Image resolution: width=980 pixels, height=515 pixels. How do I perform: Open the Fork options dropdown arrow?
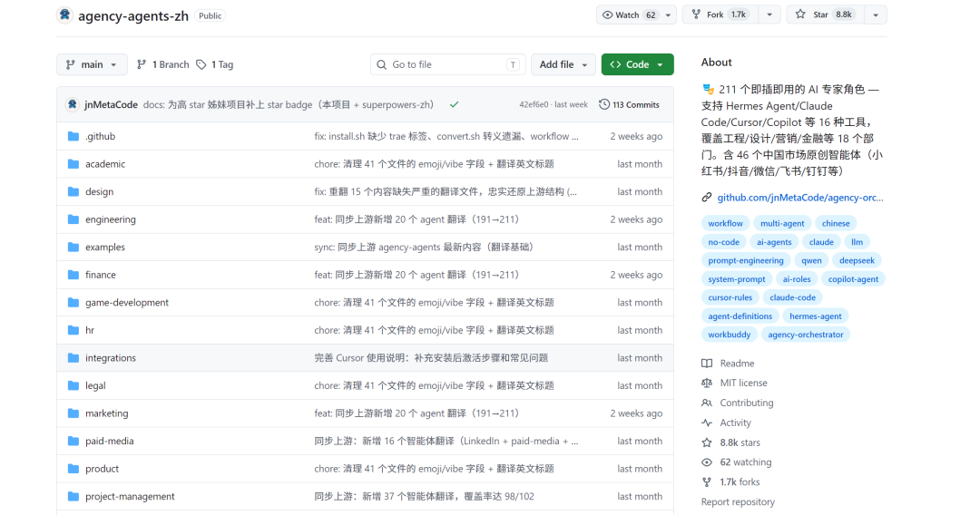769,15
